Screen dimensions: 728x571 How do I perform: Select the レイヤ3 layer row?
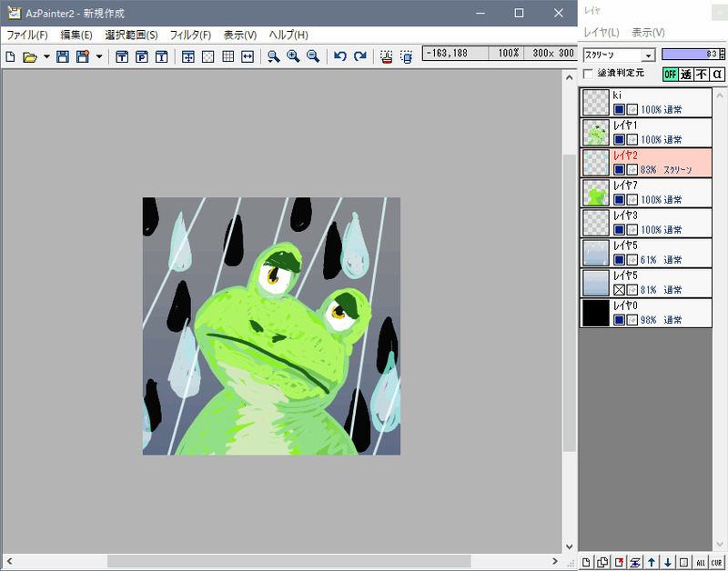click(x=646, y=223)
